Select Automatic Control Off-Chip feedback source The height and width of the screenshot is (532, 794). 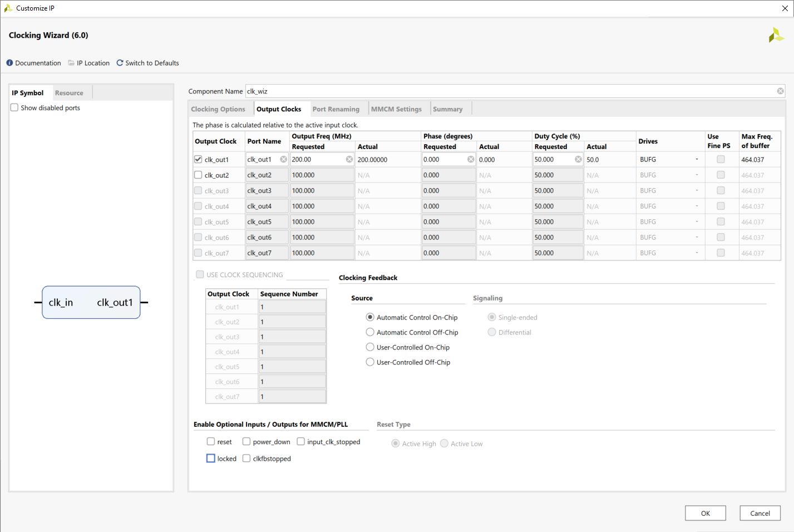(370, 332)
